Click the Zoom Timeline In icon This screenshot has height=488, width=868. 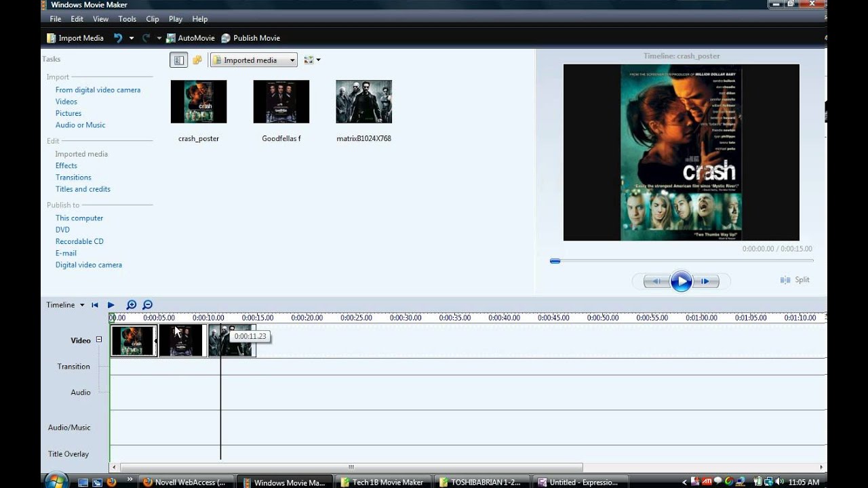(132, 305)
